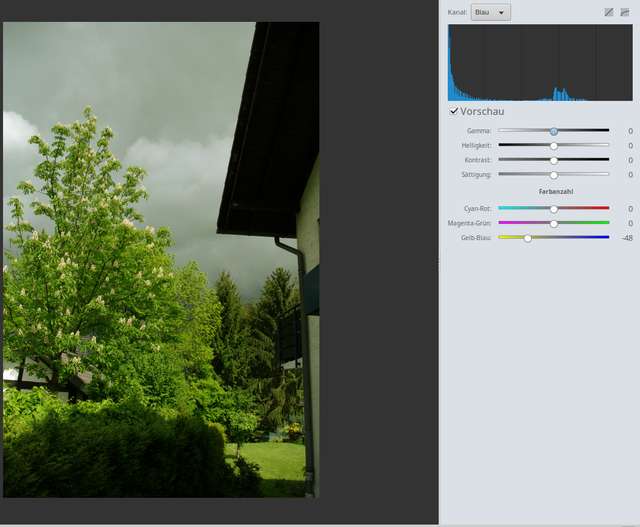Select the Cyan-Rot value field
640x527 pixels.
click(627, 208)
